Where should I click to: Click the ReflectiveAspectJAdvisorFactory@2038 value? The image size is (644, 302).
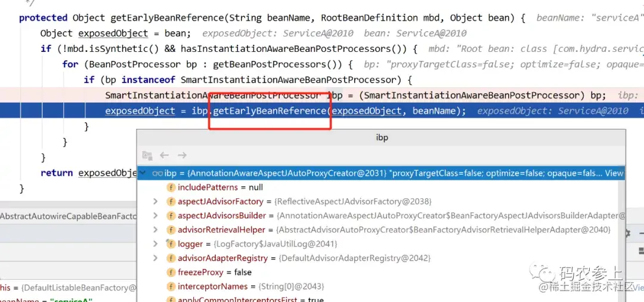coord(353,202)
